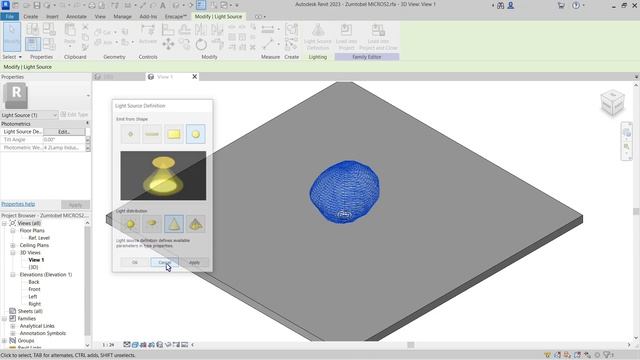Collapse the Elevations (Elevation 1) node
Image resolution: width=640 pixels, height=360 pixels.
pyautogui.click(x=13, y=275)
